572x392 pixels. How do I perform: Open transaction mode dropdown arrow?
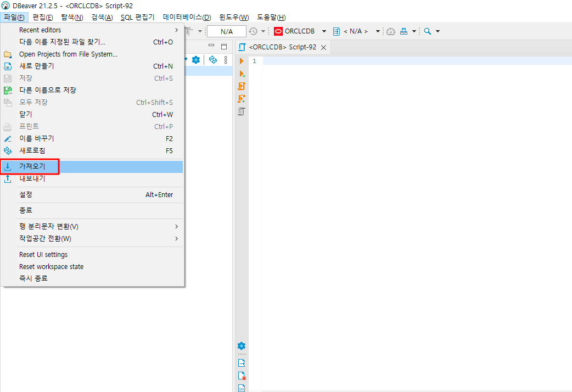point(200,31)
